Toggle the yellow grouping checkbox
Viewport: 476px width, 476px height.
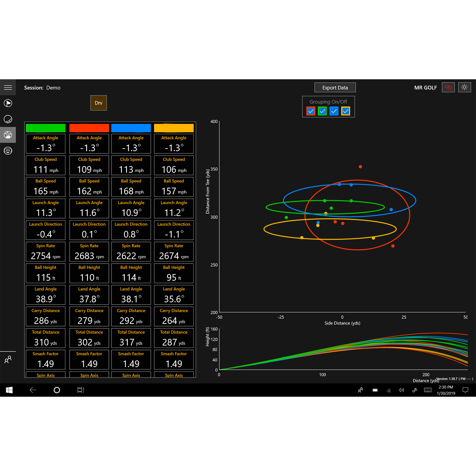coord(345,111)
